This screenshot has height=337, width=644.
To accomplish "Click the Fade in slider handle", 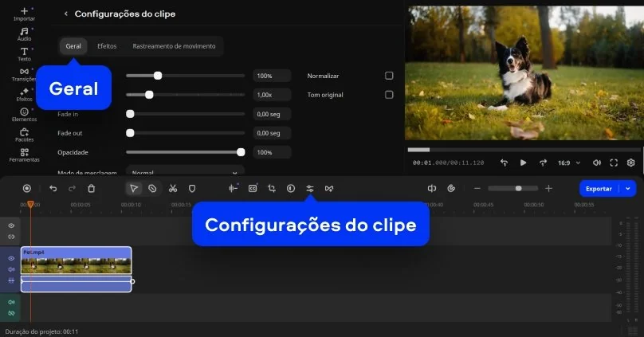I will coord(130,114).
